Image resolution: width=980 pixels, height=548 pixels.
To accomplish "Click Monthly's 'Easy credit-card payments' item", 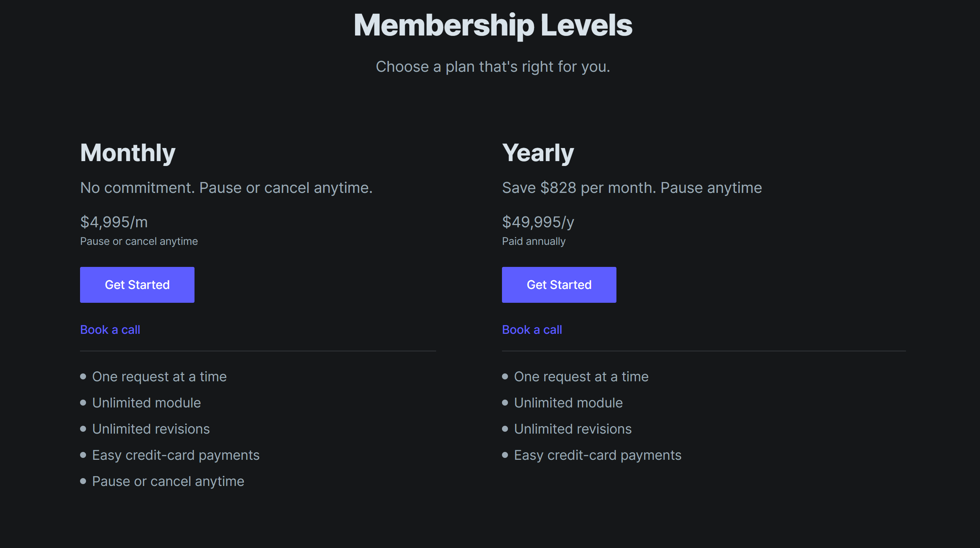I will [x=175, y=455].
